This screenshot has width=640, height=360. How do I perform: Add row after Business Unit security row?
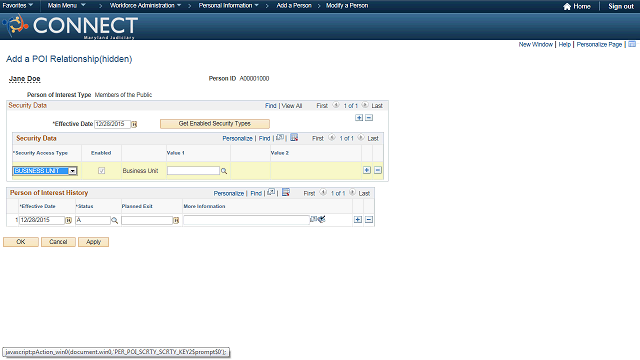coord(367,170)
